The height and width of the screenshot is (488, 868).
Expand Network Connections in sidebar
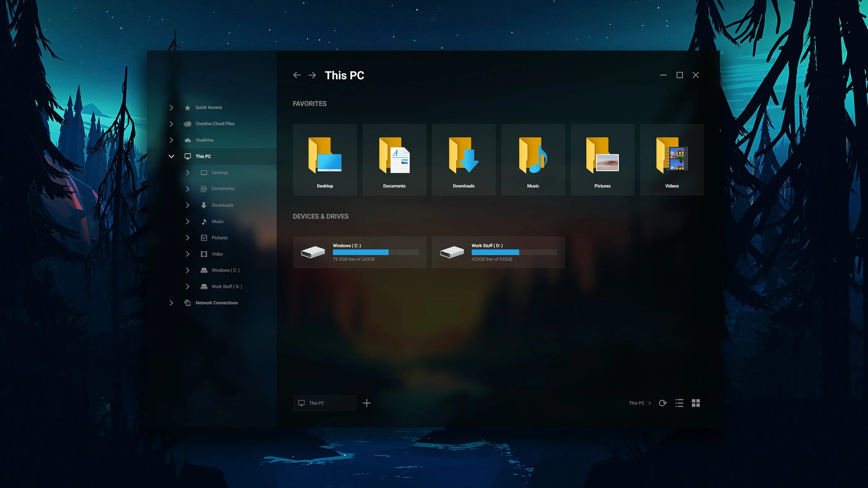click(171, 303)
